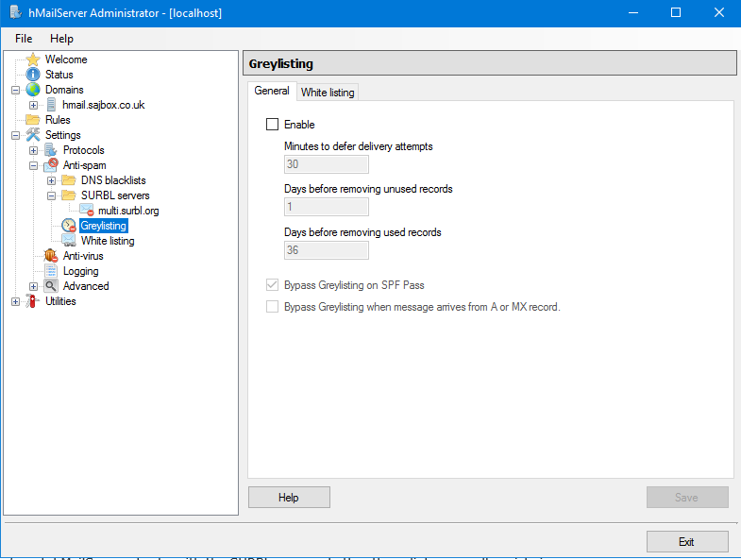Click the Days before removing unused records field
741x560 pixels.
pyautogui.click(x=327, y=207)
